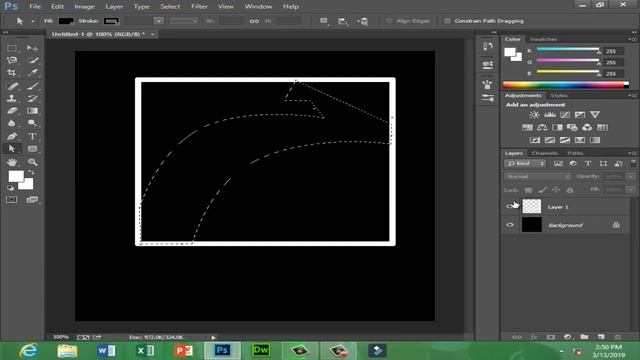640x360 pixels.
Task: Toggle the type layers filter
Action: click(588, 164)
